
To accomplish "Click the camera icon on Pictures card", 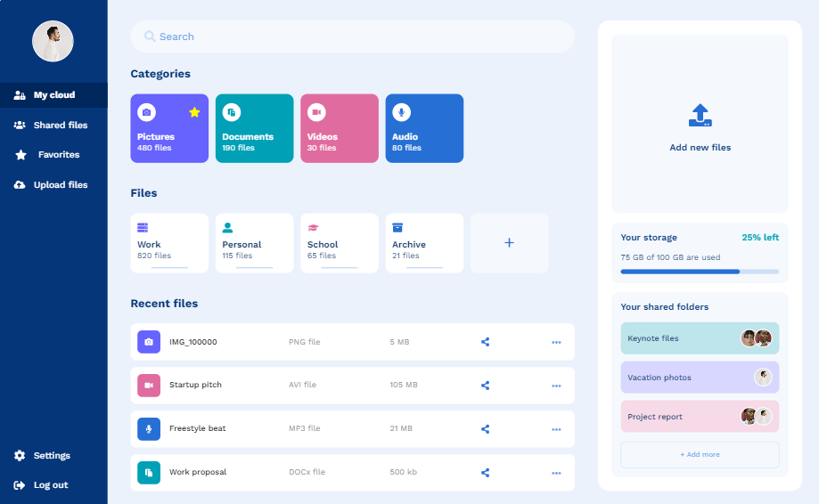I will click(146, 112).
